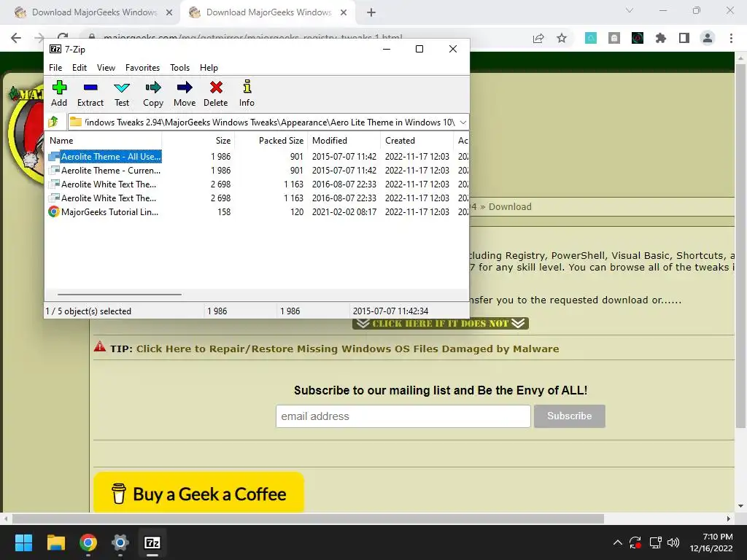
Task: Close the first MajorGeeks browser tab
Action: click(x=169, y=13)
